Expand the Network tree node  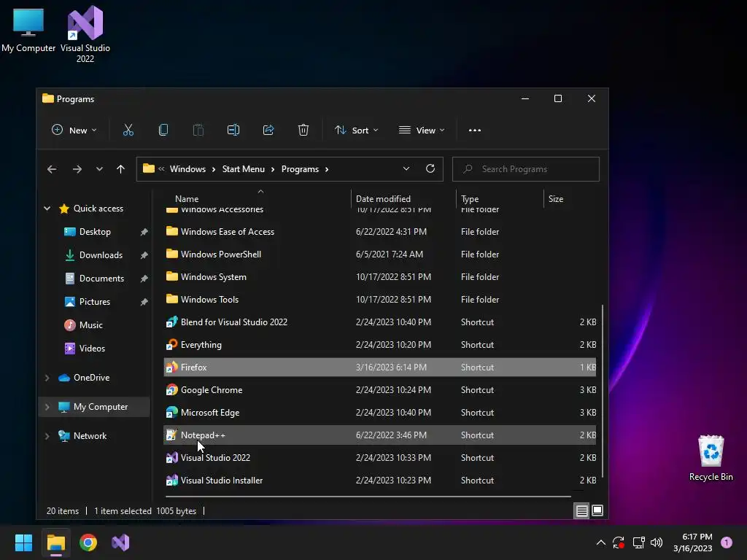coord(47,436)
